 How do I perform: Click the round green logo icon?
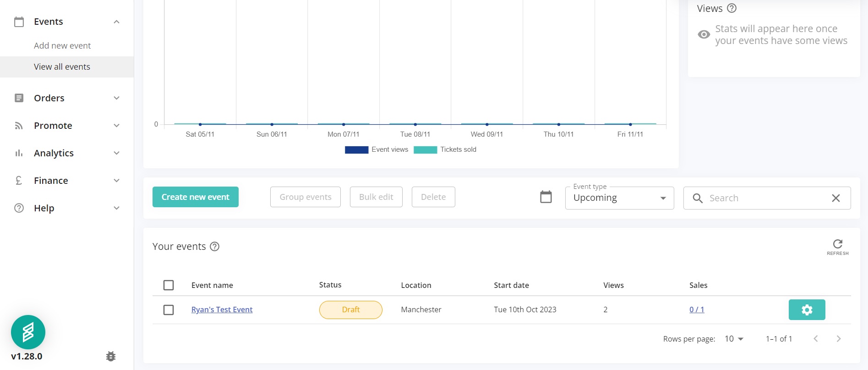point(28,332)
